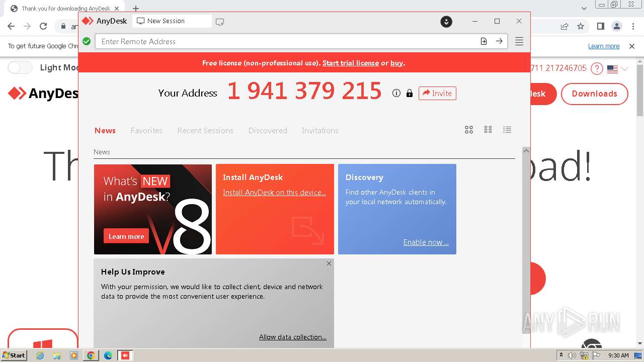644x362 pixels.
Task: Open Chrome's side panel icon
Action: [x=601, y=26]
